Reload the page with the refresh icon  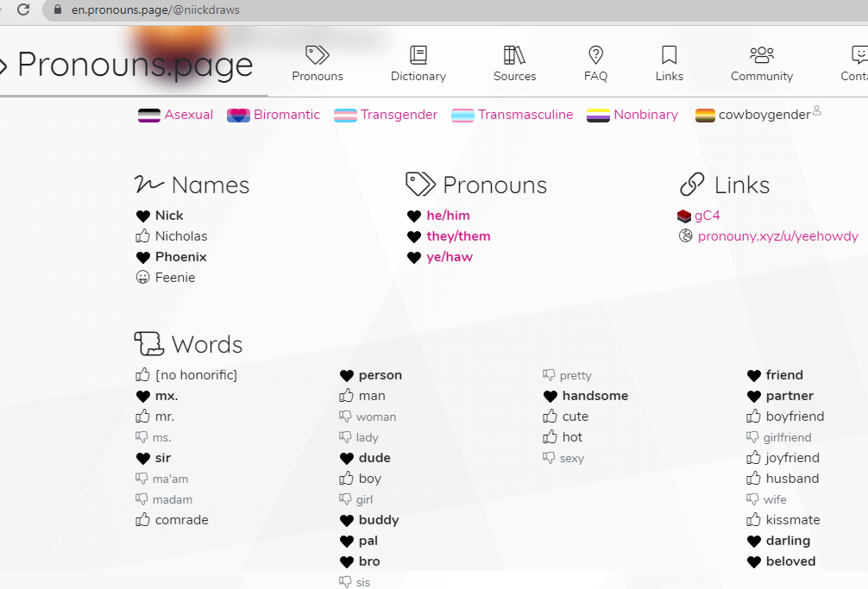23,9
